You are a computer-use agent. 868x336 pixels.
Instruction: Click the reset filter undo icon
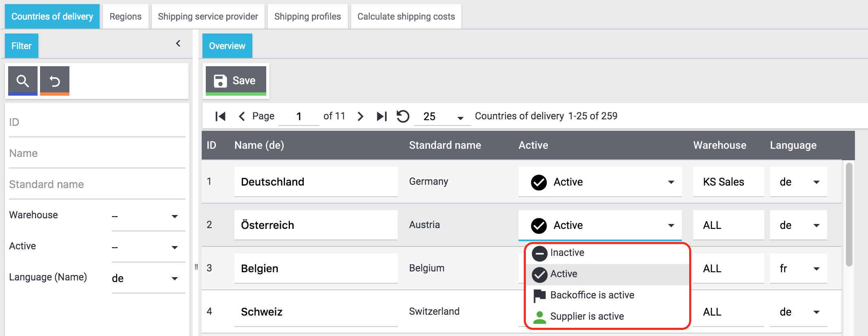(55, 81)
